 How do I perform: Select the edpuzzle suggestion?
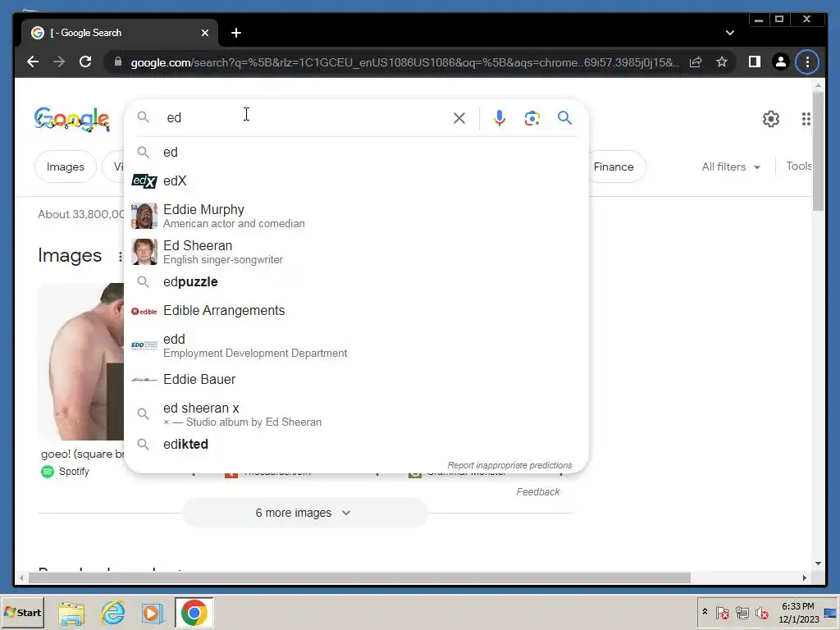click(x=356, y=282)
